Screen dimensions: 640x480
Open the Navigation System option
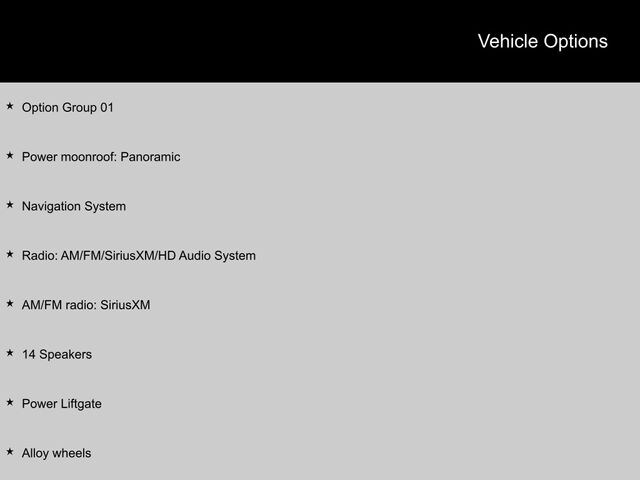[x=74, y=206]
